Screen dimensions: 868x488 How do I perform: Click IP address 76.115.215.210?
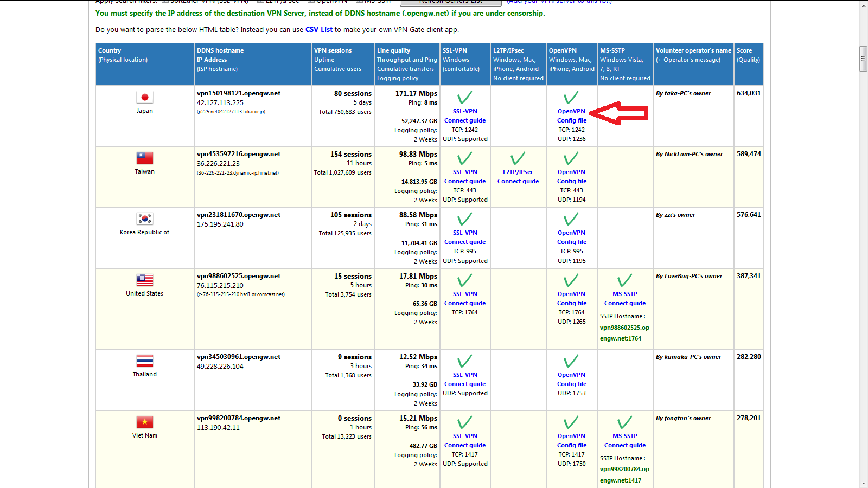(220, 286)
